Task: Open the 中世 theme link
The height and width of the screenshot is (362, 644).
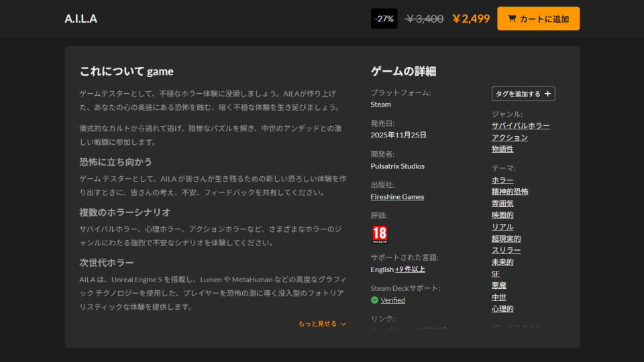Action: pyautogui.click(x=498, y=297)
